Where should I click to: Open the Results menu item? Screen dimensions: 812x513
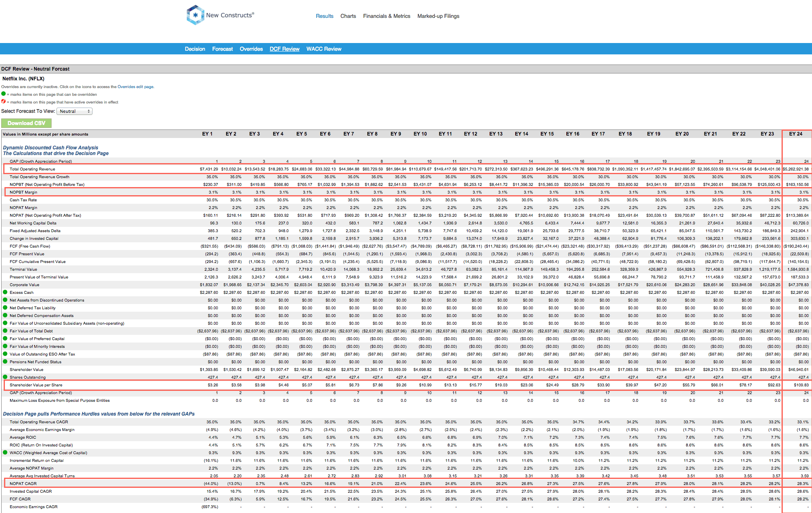[x=324, y=16]
